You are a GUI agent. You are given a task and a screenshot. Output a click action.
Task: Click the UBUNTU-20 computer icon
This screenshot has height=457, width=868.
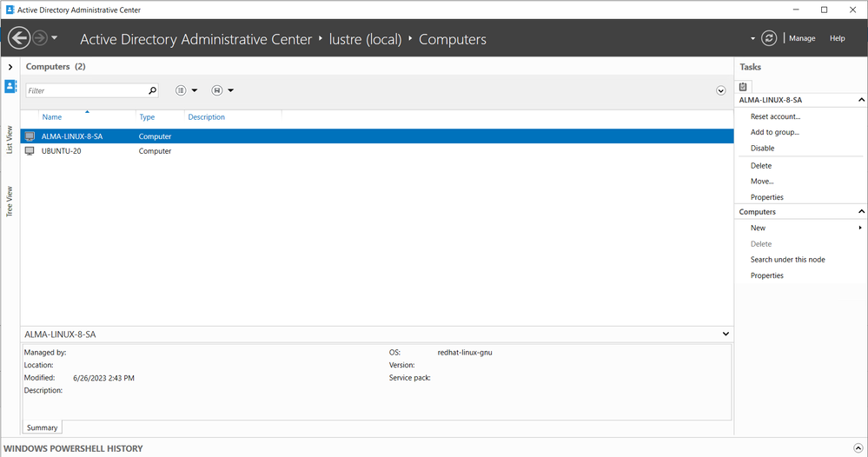click(x=30, y=151)
